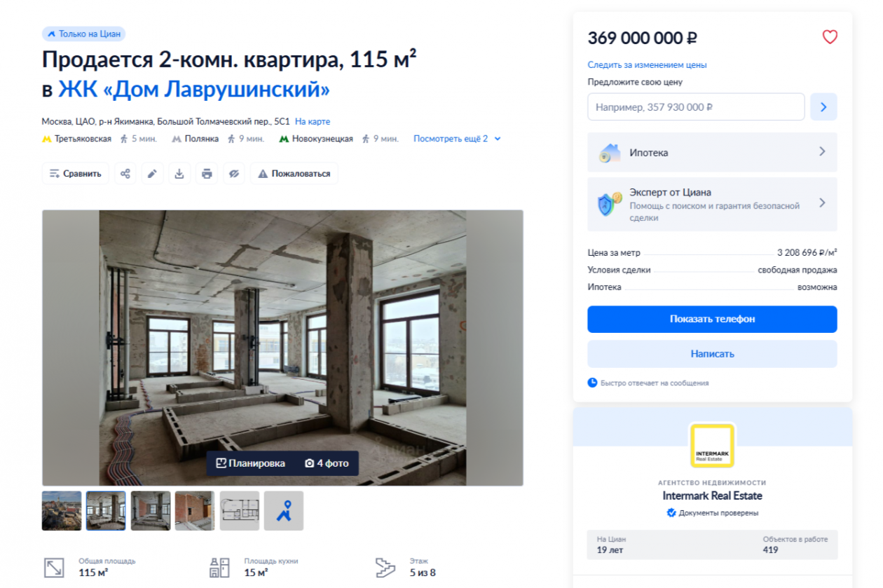Open the map pin thumbnail

click(x=284, y=510)
